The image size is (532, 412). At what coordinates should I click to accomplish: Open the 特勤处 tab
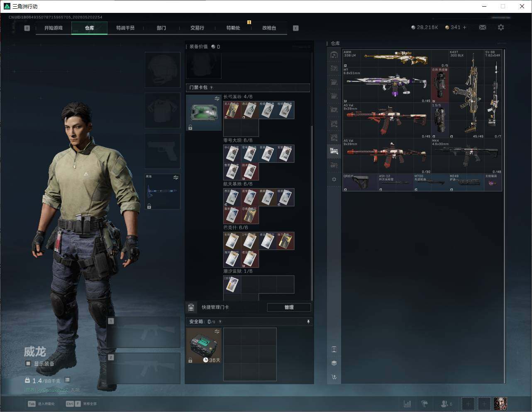click(x=233, y=28)
